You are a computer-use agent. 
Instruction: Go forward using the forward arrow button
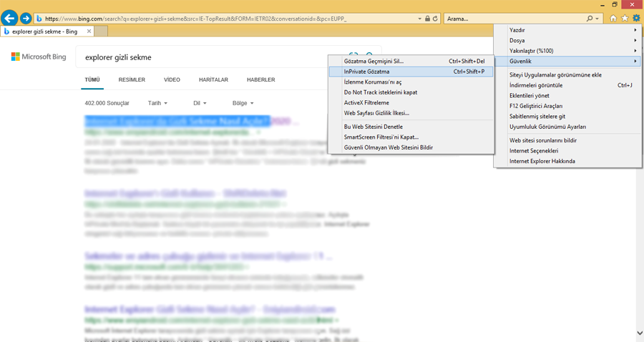tap(26, 19)
